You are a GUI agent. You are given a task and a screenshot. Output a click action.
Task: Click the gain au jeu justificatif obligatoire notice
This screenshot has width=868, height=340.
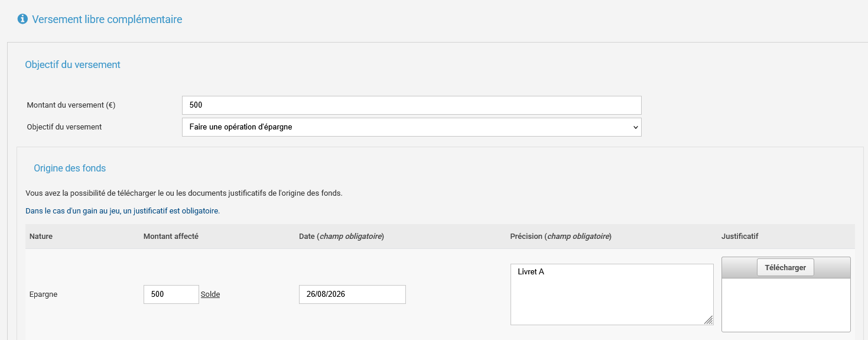click(122, 211)
